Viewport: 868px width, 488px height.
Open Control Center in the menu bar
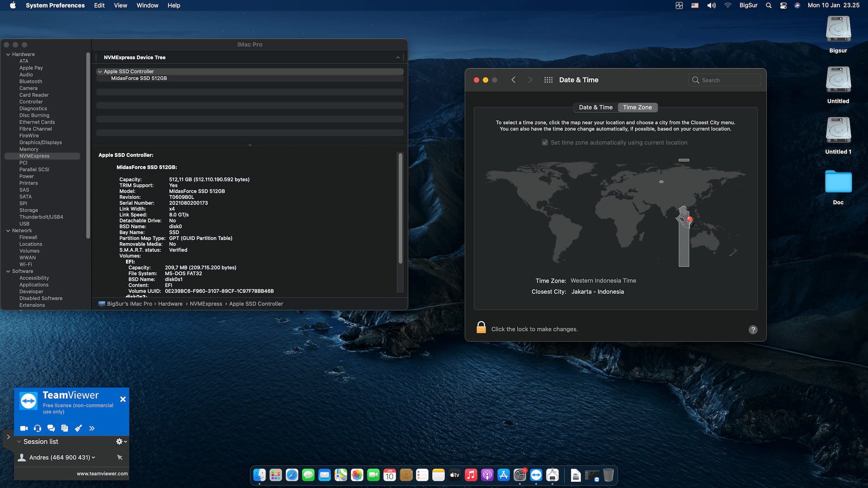pyautogui.click(x=783, y=5)
